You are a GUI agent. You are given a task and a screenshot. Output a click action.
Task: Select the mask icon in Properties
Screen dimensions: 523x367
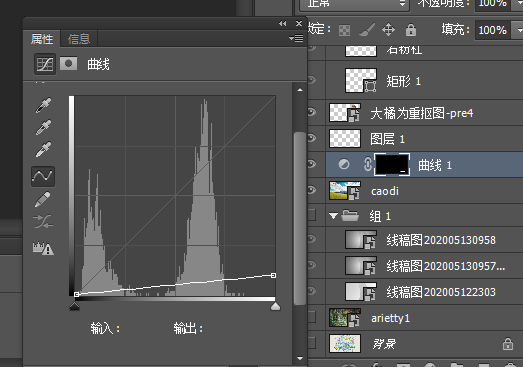click(68, 64)
